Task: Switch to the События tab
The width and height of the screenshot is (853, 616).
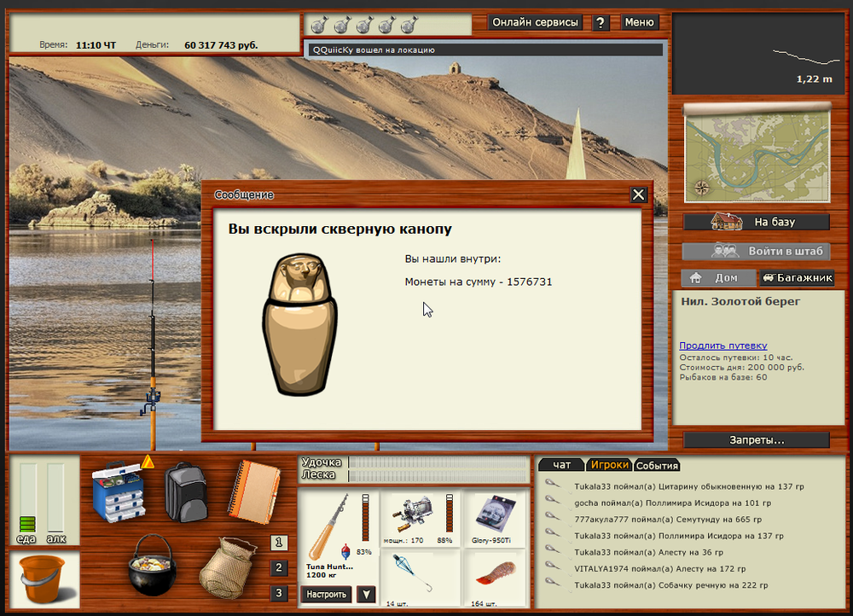Action: tap(657, 465)
